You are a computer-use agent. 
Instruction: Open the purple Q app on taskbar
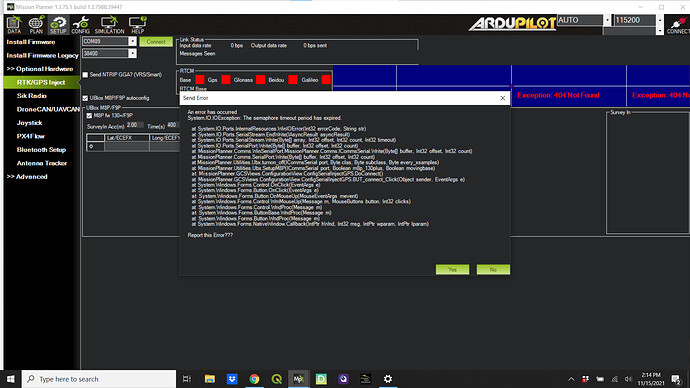[x=343, y=379]
